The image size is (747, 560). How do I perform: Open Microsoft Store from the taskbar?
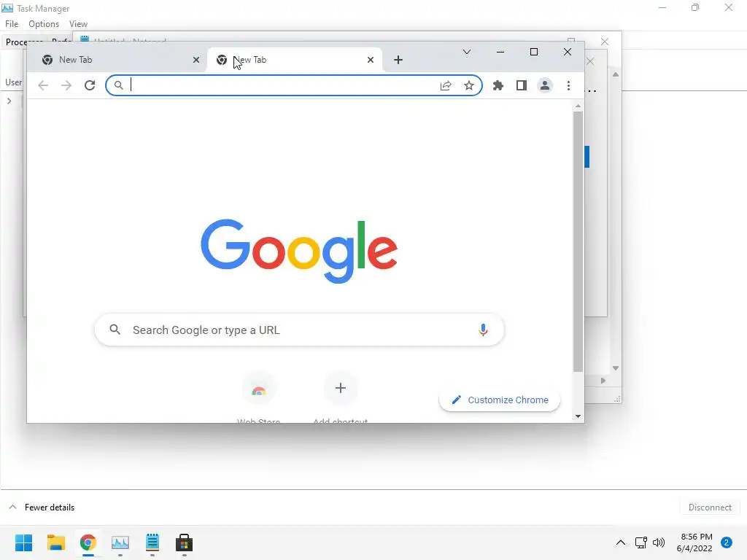click(184, 542)
